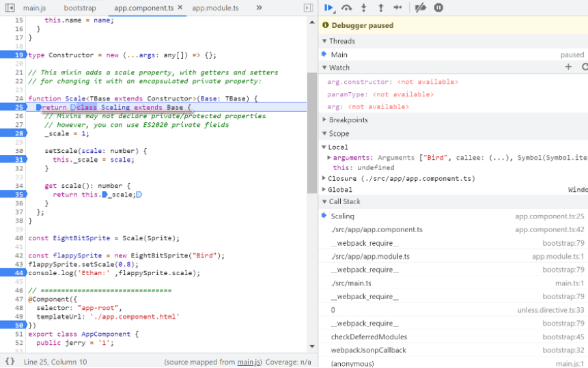Toggle breakpoint on line 28
The height and width of the screenshot is (368, 588).
pos(18,134)
